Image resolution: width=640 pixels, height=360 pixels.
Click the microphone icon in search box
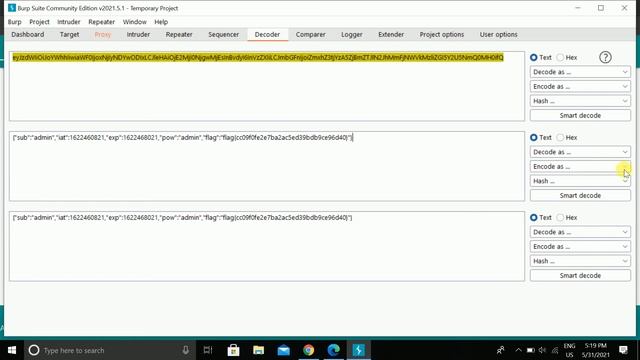pyautogui.click(x=185, y=350)
